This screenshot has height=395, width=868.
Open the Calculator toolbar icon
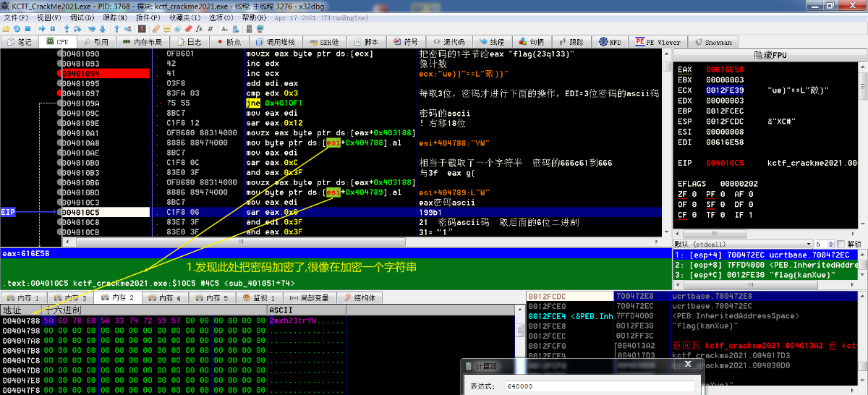(x=249, y=29)
